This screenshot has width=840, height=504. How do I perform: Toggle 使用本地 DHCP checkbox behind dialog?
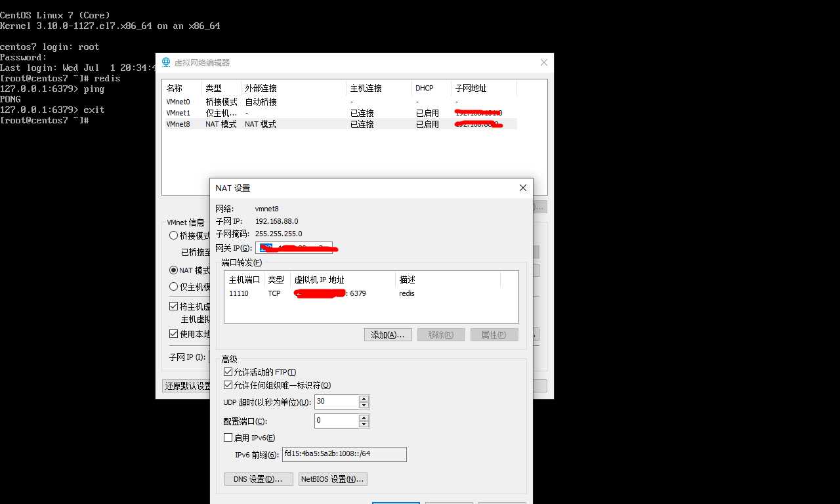173,334
